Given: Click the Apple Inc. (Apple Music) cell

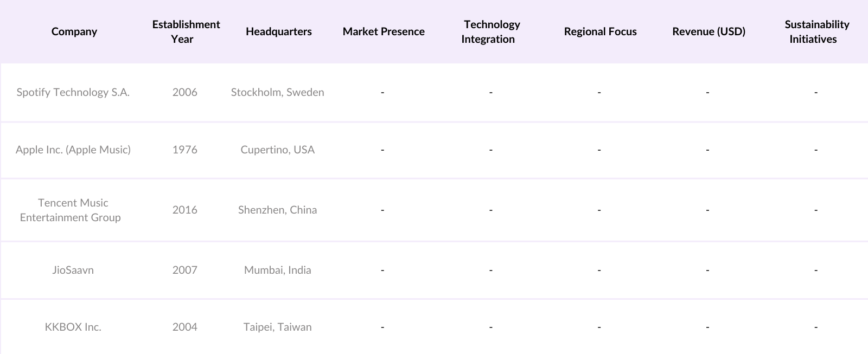Looking at the screenshot, I should tap(73, 150).
